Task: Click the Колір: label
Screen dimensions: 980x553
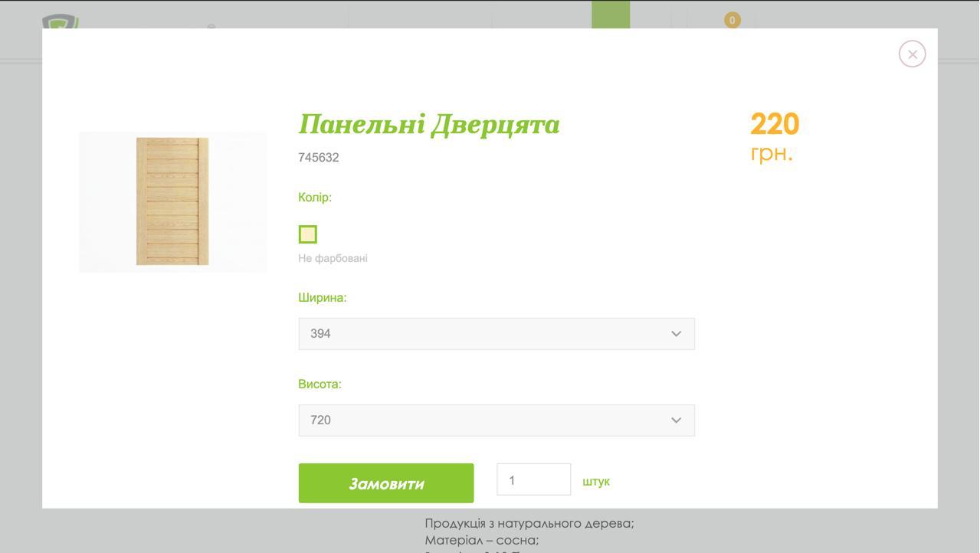Action: pos(315,198)
